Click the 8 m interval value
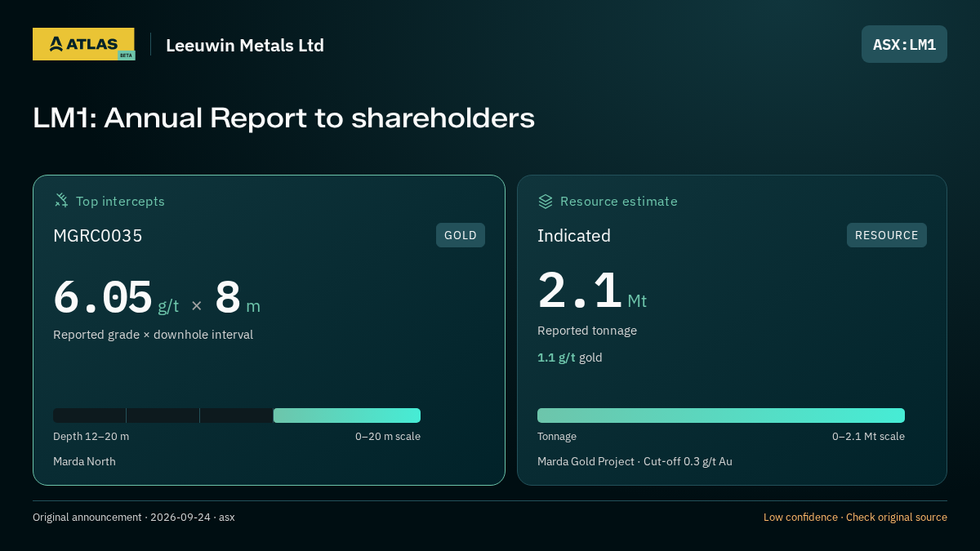980x551 pixels. pyautogui.click(x=238, y=298)
